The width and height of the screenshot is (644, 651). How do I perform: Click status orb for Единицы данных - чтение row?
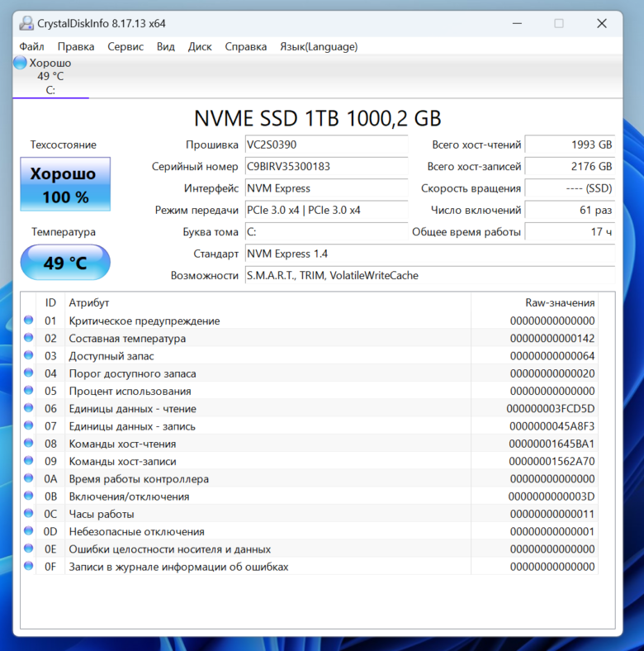coord(28,408)
